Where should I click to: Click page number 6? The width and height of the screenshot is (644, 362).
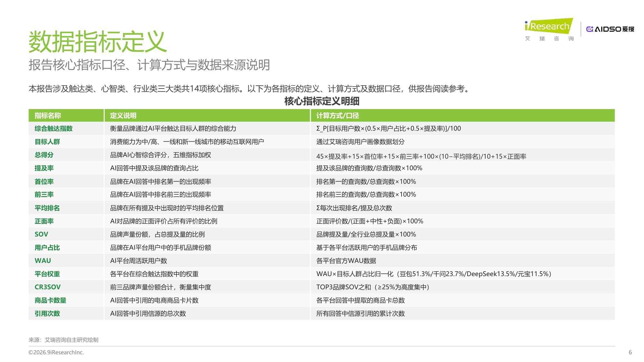(630, 352)
